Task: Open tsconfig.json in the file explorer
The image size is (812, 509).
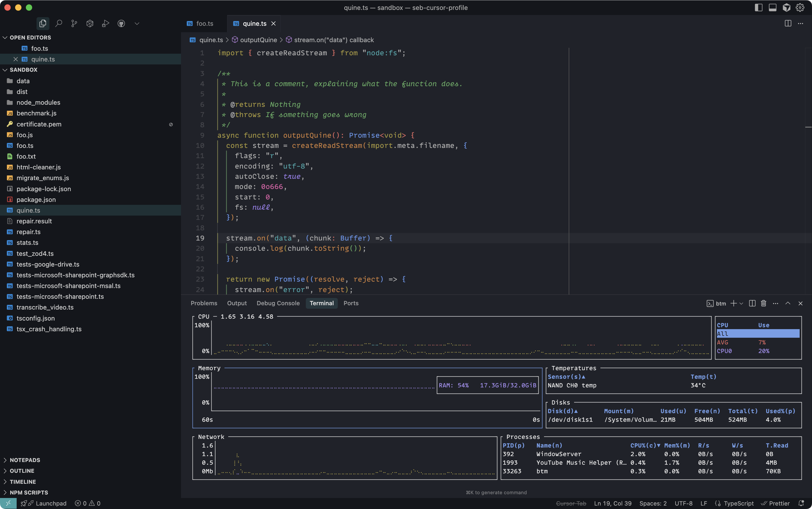Action: [x=35, y=318]
